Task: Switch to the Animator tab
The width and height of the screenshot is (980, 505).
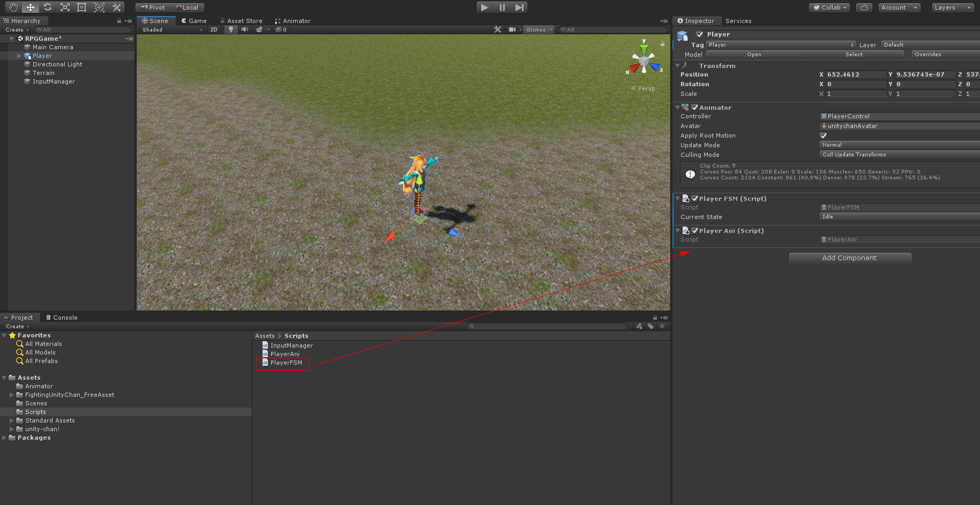Action: [293, 21]
